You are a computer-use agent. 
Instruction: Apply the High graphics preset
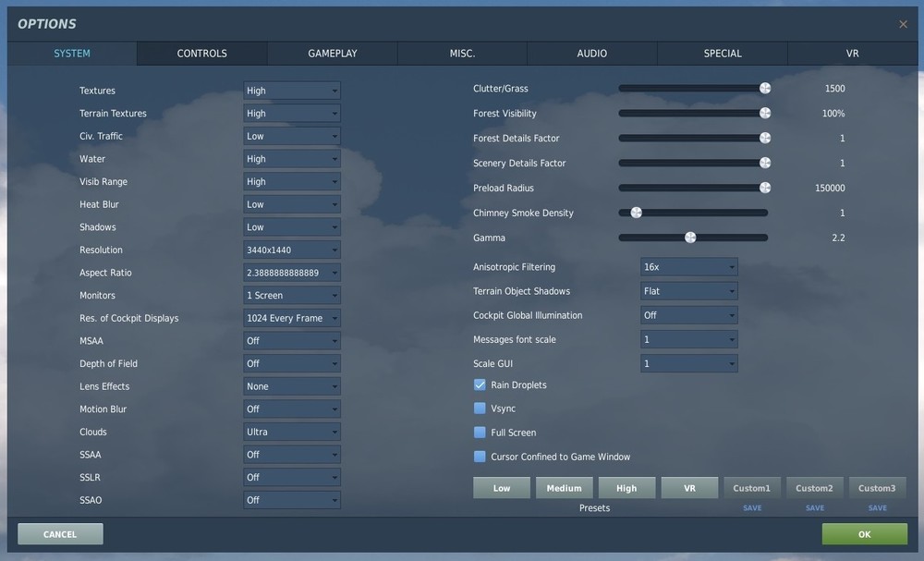click(626, 487)
